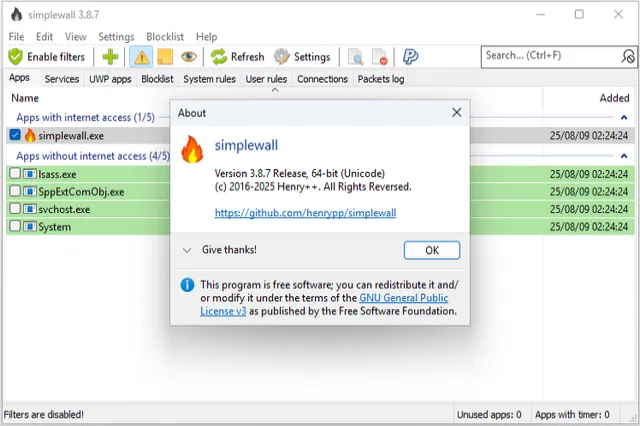Image resolution: width=640 pixels, height=426 pixels.
Task: Open the File menu
Action: (16, 37)
